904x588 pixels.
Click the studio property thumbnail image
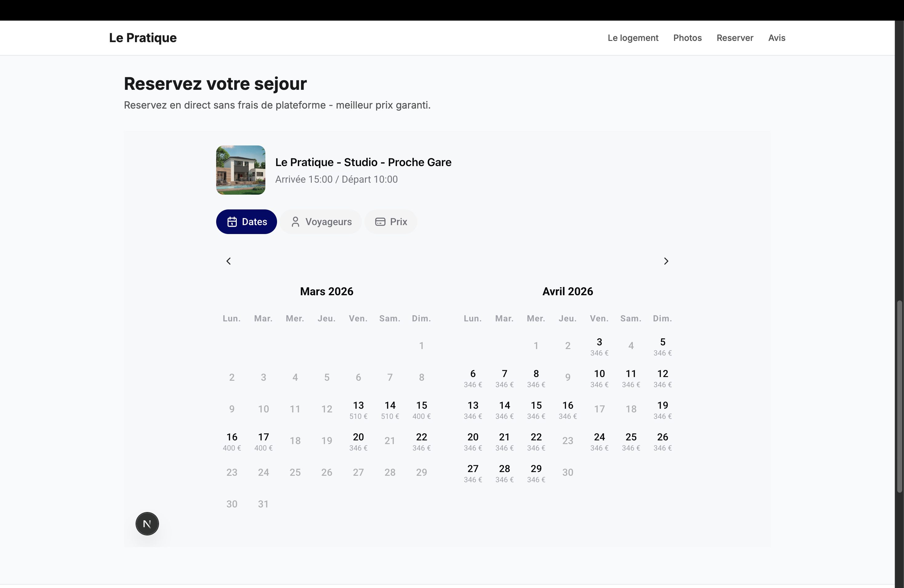point(240,170)
